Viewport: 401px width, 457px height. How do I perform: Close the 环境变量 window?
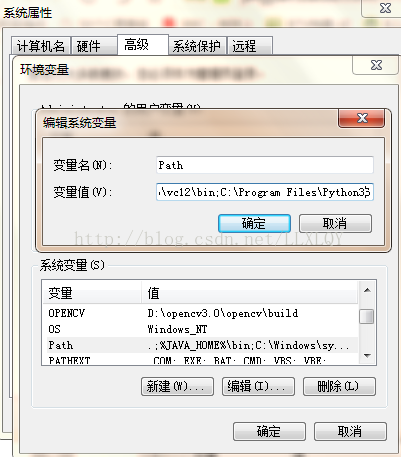[376, 65]
